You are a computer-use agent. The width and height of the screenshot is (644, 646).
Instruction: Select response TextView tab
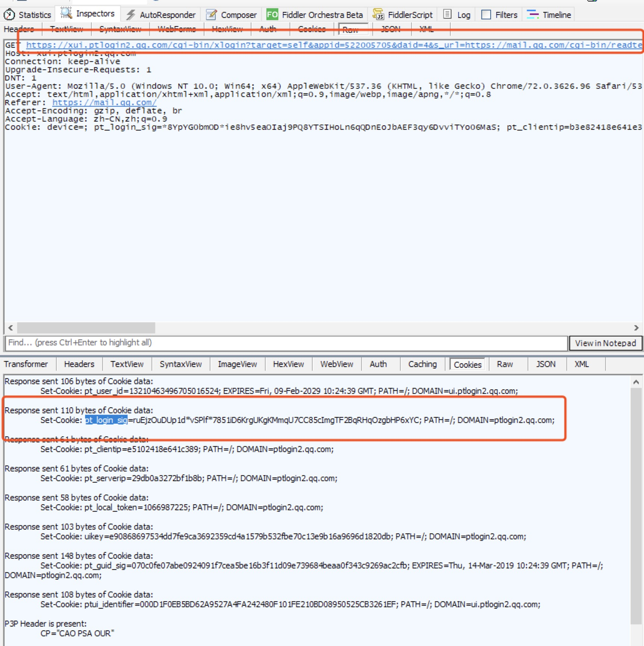(x=127, y=364)
